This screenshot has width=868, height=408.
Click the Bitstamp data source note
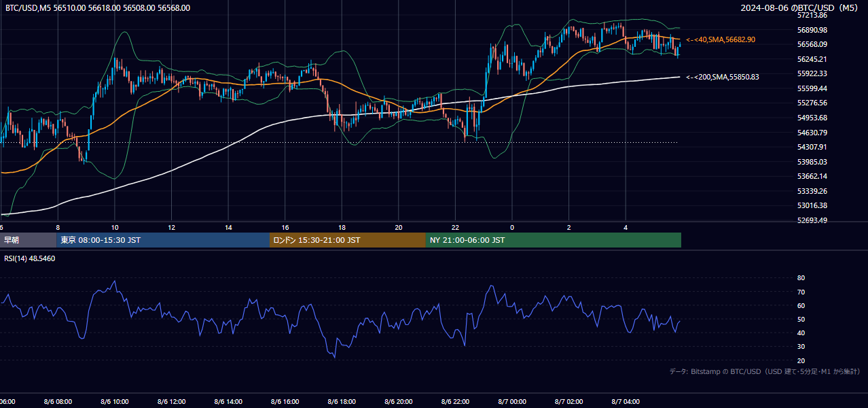(x=765, y=371)
